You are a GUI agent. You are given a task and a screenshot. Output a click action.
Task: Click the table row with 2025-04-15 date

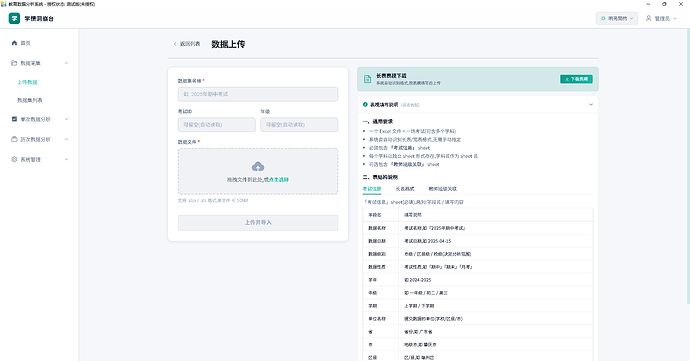pos(478,241)
